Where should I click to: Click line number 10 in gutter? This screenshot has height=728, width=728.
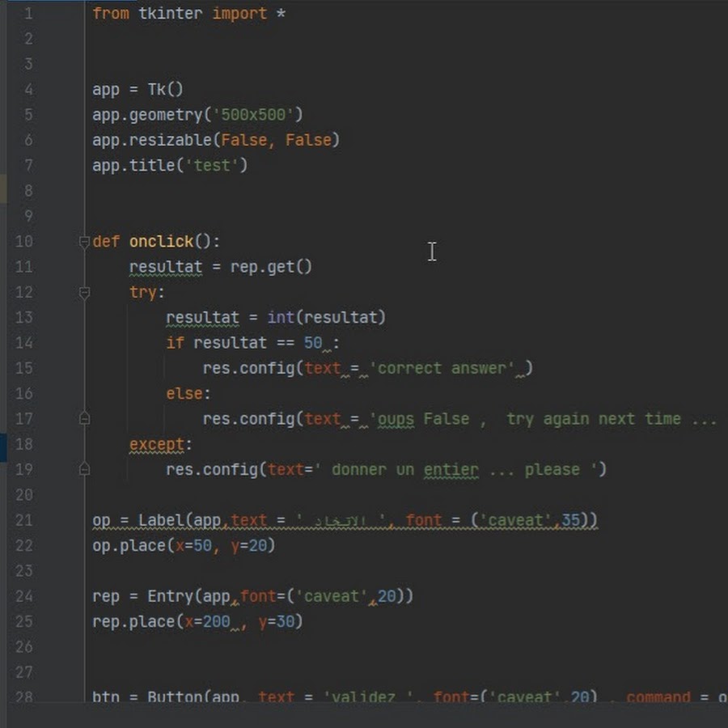(24, 242)
